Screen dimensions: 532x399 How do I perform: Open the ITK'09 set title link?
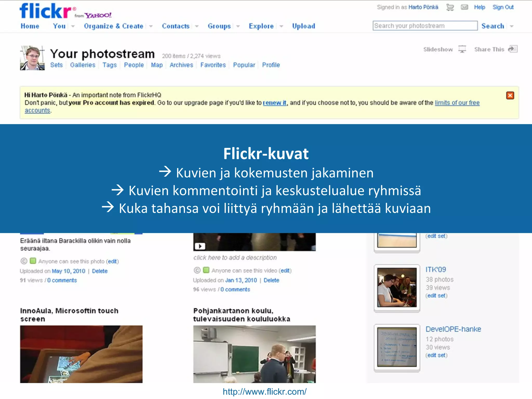[436, 269]
